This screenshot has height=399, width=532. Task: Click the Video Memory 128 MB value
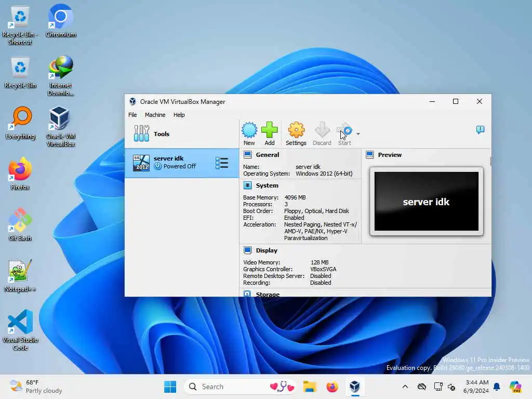tap(320, 262)
